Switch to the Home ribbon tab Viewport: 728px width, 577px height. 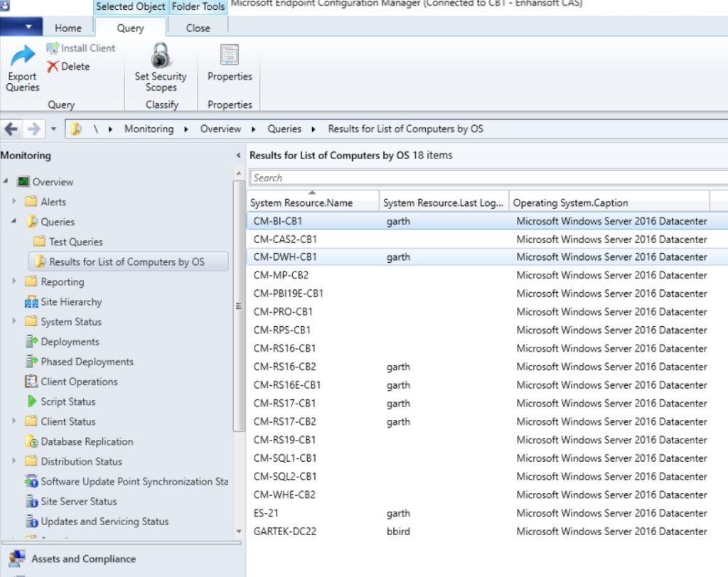tap(68, 28)
